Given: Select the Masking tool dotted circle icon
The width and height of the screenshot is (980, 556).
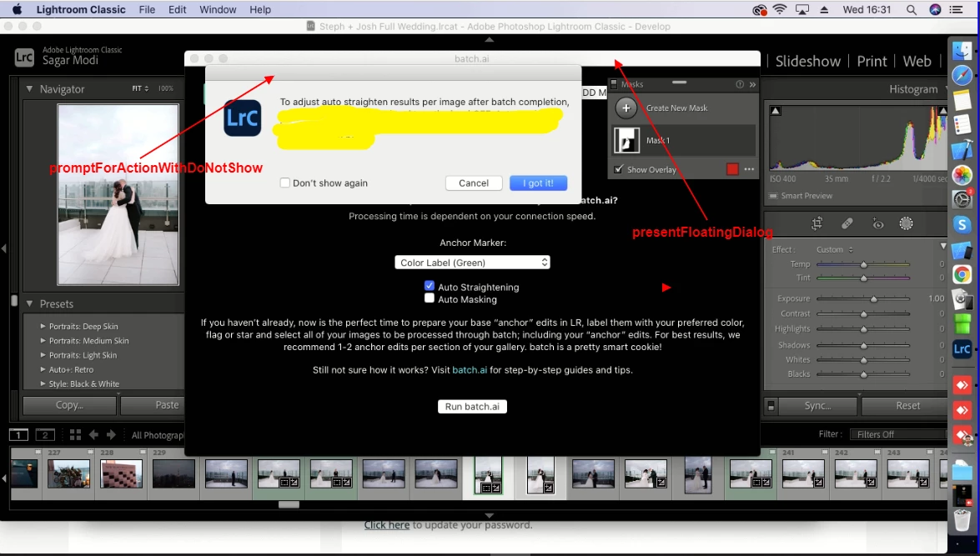Looking at the screenshot, I should point(907,223).
